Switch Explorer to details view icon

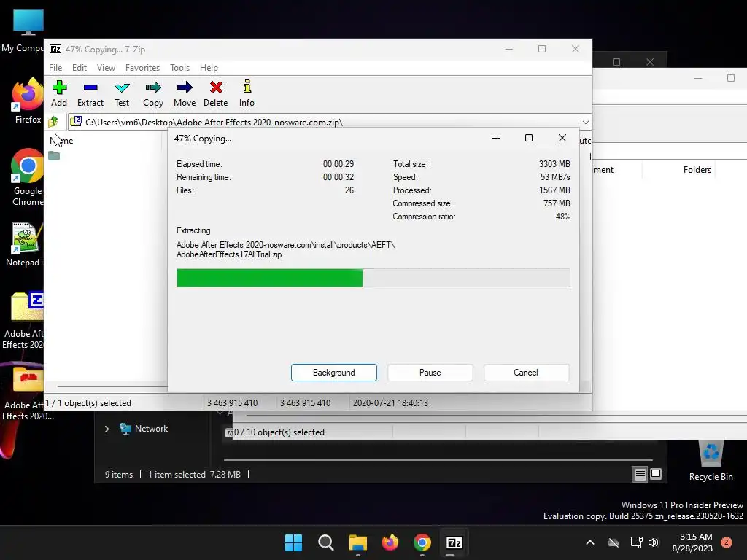click(640, 474)
